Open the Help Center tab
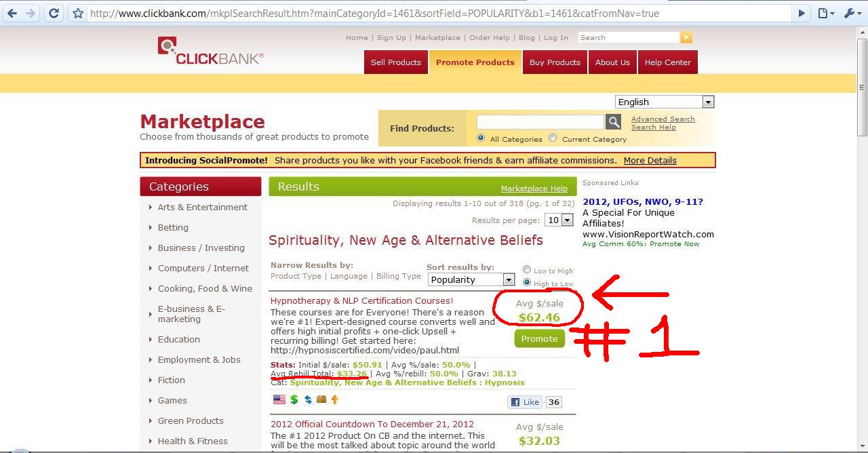868x453 pixels. pos(667,62)
